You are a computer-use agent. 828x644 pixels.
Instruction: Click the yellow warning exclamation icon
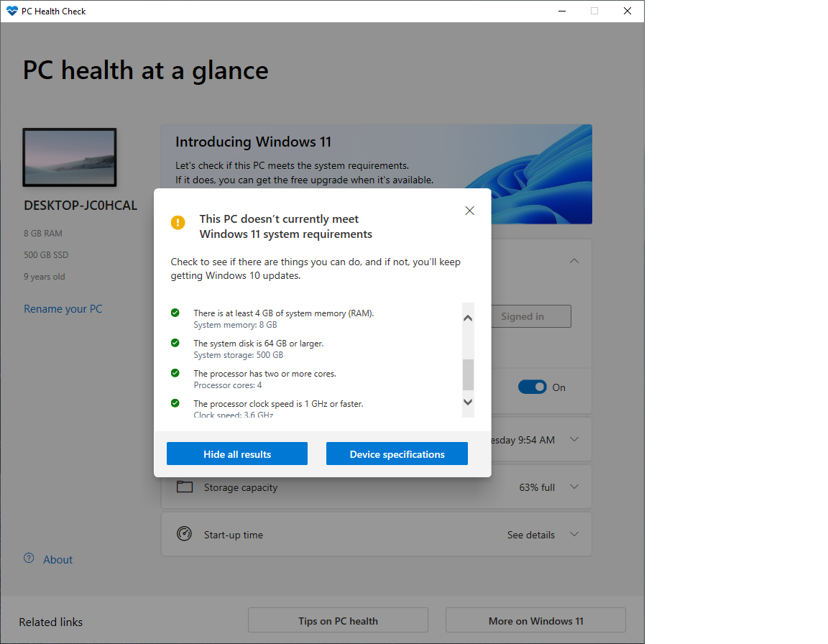[178, 222]
